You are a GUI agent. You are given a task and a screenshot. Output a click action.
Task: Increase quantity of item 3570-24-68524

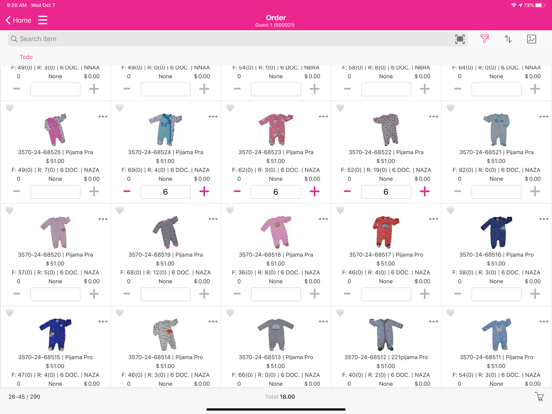pyautogui.click(x=204, y=192)
